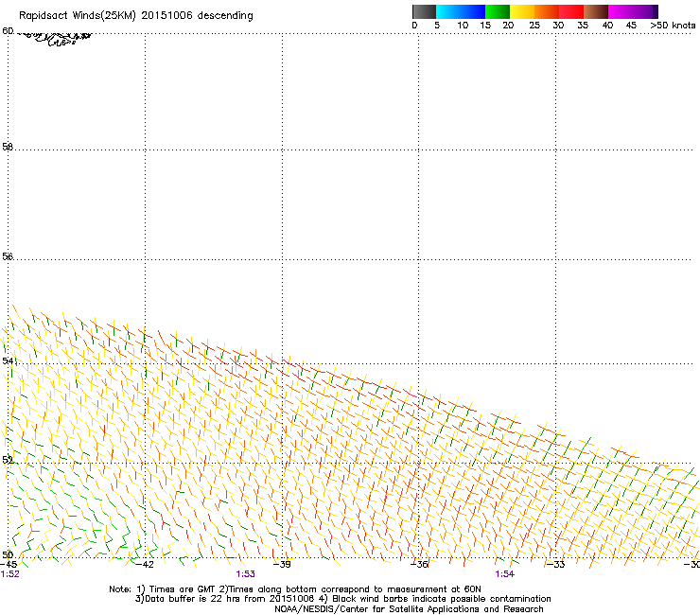Viewport: 700px width, 615px height.
Task: Click the '>50 knots' legend label
Action: [x=673, y=26]
